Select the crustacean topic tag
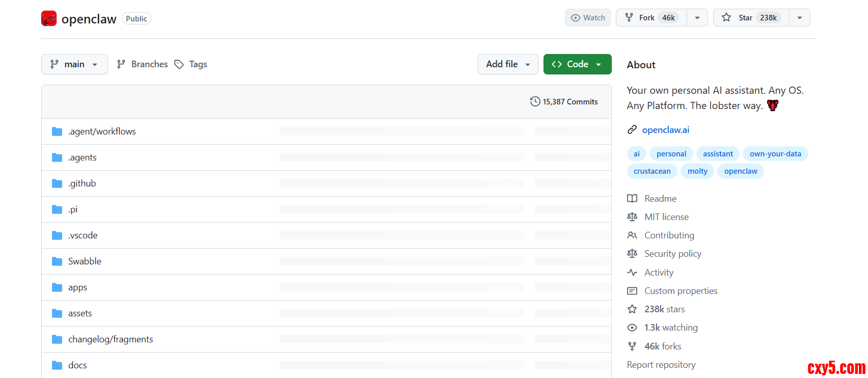The image size is (868, 378). pos(652,171)
